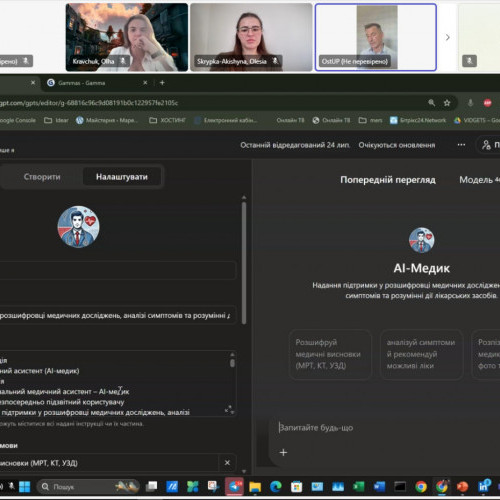The height and width of the screenshot is (500, 500).
Task: Open the Електронний кабінет bookmark
Action: [x=226, y=120]
